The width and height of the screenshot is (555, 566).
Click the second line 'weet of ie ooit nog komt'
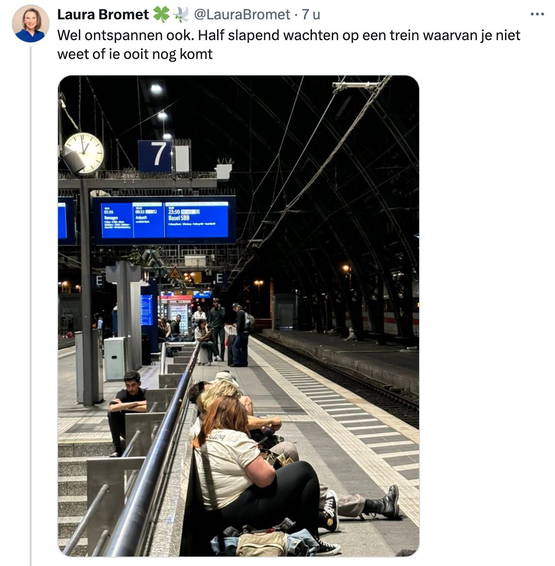(x=135, y=54)
